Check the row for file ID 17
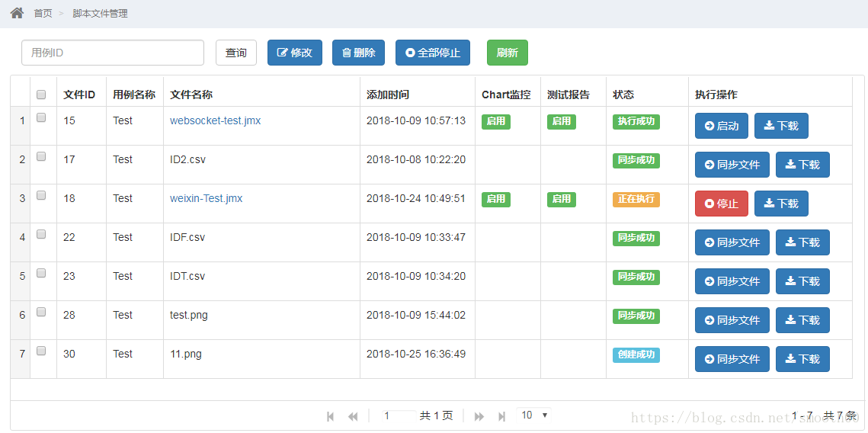The image size is (868, 433). tap(41, 156)
